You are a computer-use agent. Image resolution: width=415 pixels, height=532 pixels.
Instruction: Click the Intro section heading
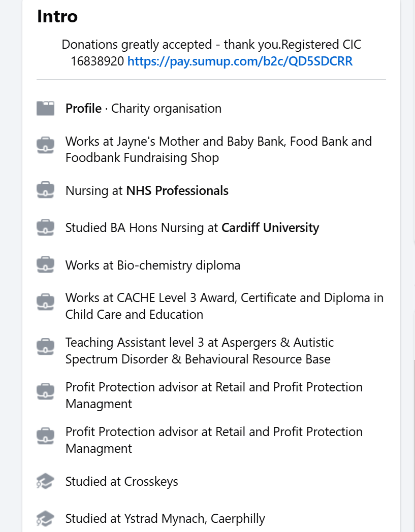coord(57,17)
